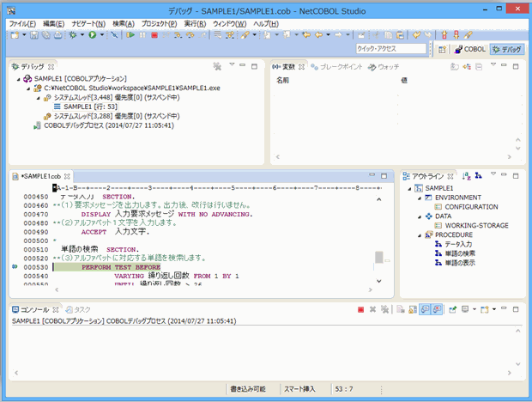Open the プロジェクト(P) menu
Screen dimensions: 532x402
pyautogui.click(x=159, y=24)
